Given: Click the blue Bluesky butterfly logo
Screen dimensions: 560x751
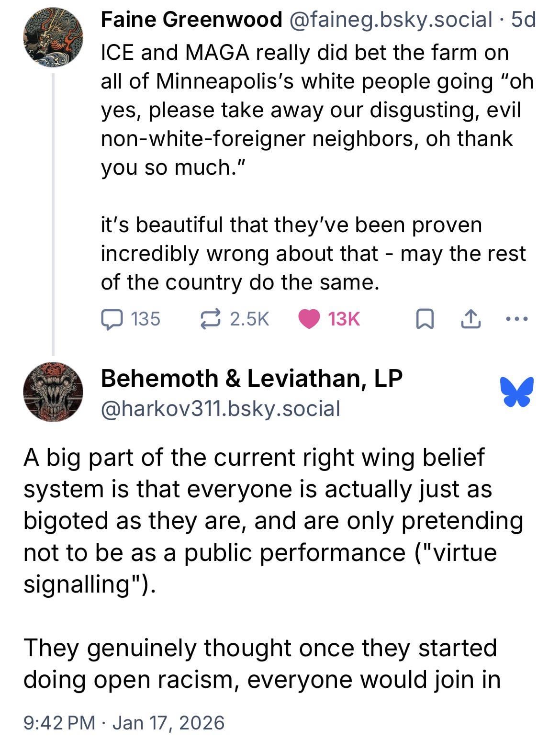Looking at the screenshot, I should click(517, 392).
